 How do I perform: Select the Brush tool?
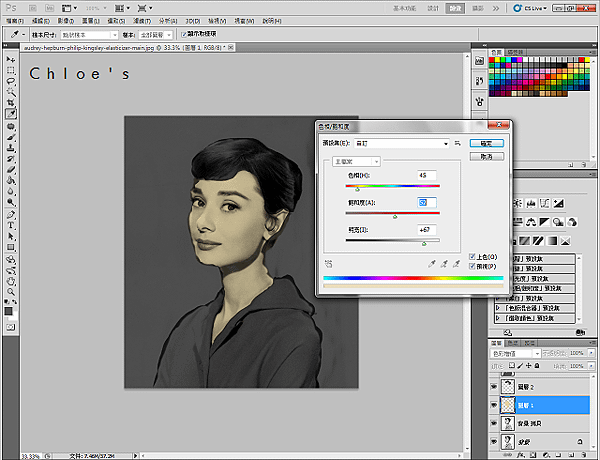[x=11, y=137]
